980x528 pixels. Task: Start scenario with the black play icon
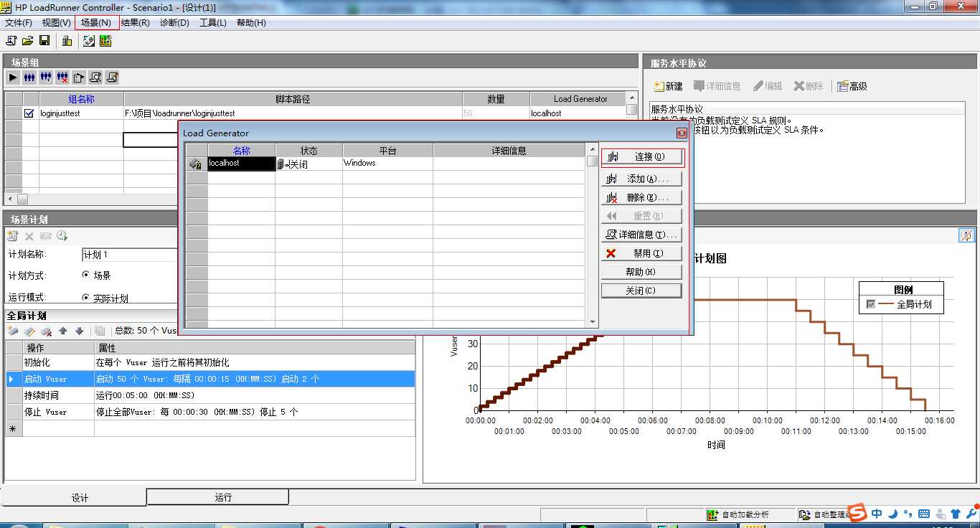[13, 77]
